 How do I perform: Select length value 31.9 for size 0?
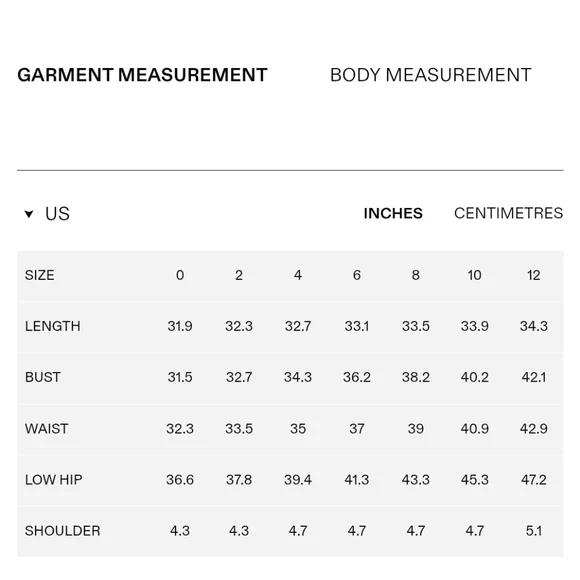(x=180, y=326)
